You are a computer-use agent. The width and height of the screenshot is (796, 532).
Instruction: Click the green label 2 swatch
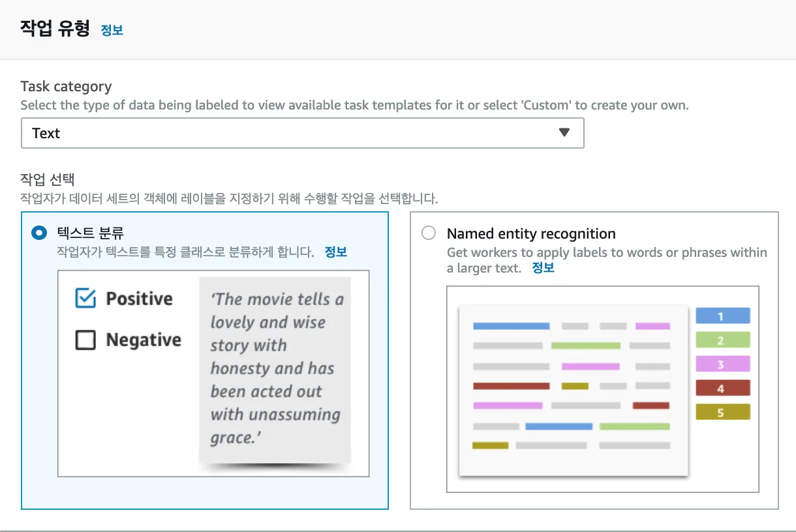tap(722, 340)
